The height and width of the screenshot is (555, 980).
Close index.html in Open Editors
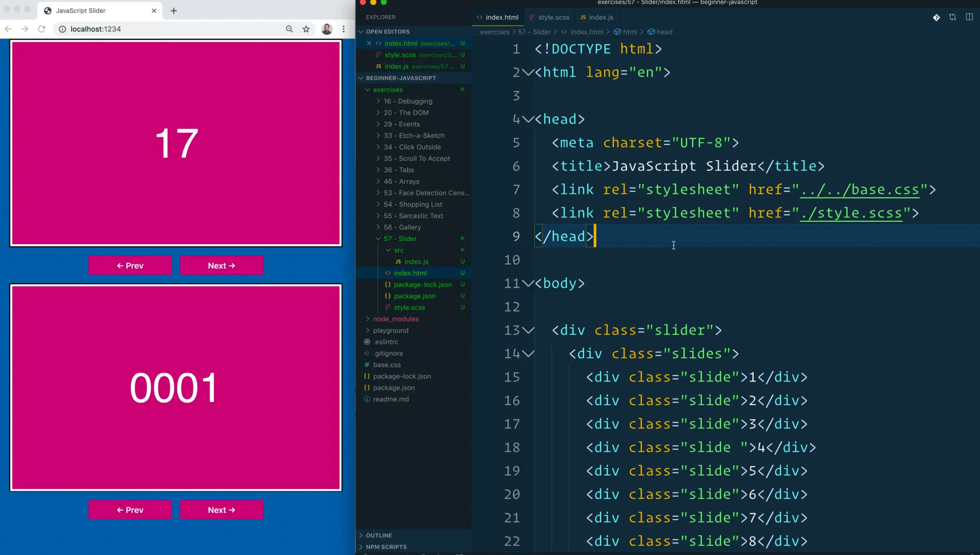[x=369, y=43]
